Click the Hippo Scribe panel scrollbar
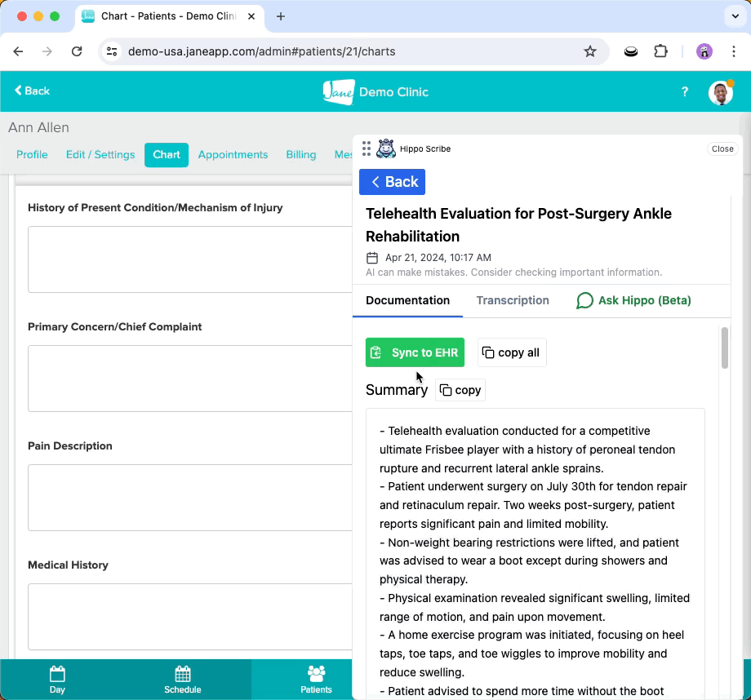The width and height of the screenshot is (751, 700). click(725, 348)
